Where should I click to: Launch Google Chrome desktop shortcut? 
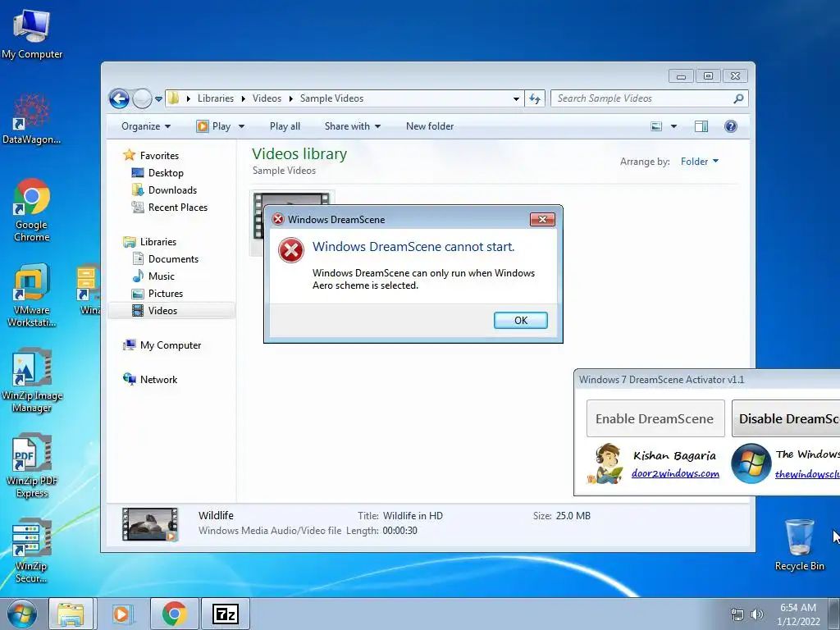(32, 209)
